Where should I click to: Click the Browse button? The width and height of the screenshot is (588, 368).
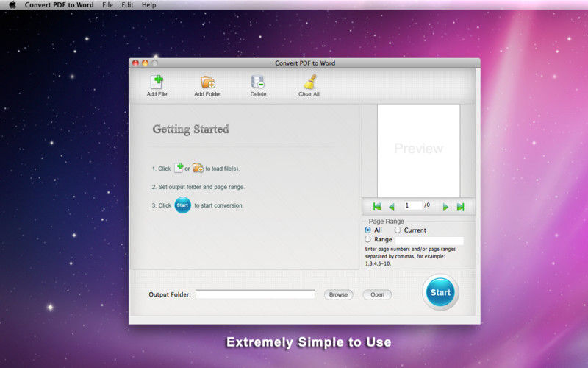pyautogui.click(x=338, y=295)
